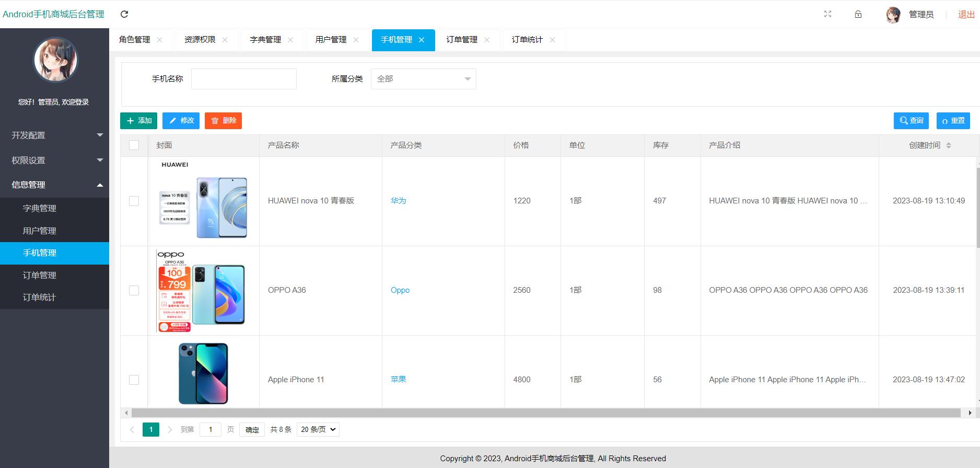Screen dimensions: 980x468
Task: Close the 字典管理 tab
Action: (x=290, y=40)
